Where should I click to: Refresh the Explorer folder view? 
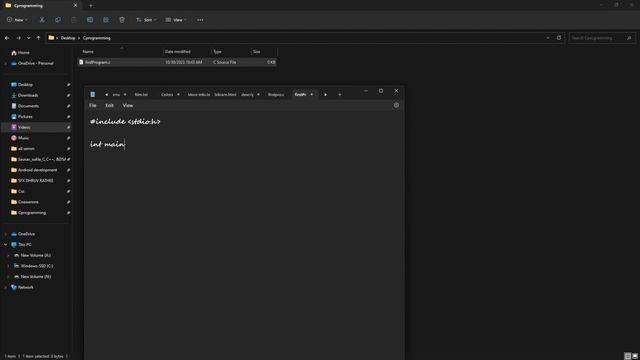click(x=559, y=38)
